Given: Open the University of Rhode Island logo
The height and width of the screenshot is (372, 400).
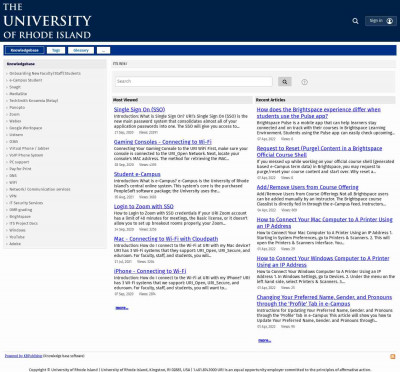Looking at the screenshot, I should pos(47,21).
